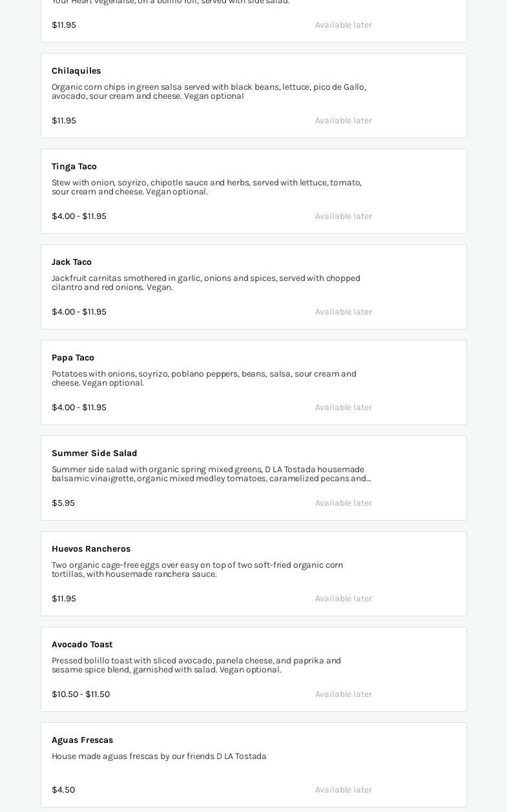Select the Tinga Taco title
This screenshot has width=507, height=812.
pos(74,167)
